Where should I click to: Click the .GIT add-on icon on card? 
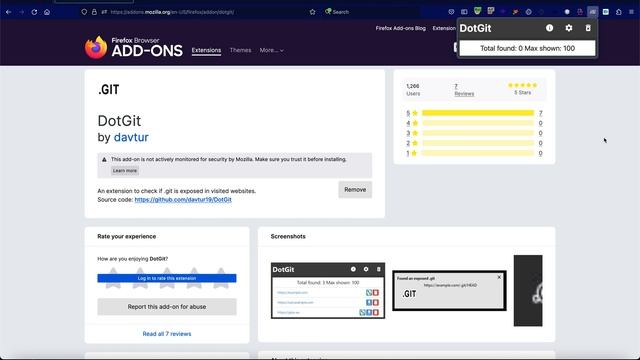tap(109, 90)
